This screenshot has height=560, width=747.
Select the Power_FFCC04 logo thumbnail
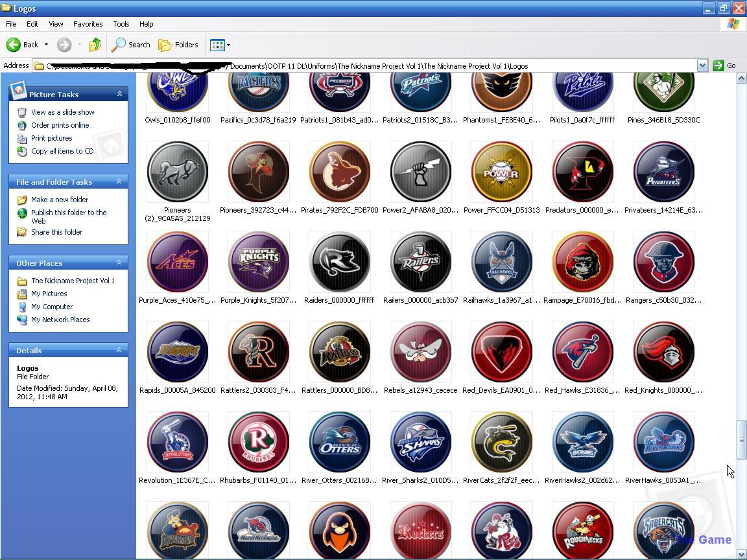click(x=501, y=172)
